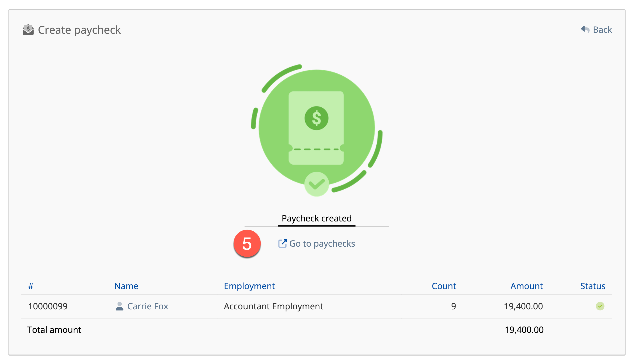Click the Back link

(602, 30)
